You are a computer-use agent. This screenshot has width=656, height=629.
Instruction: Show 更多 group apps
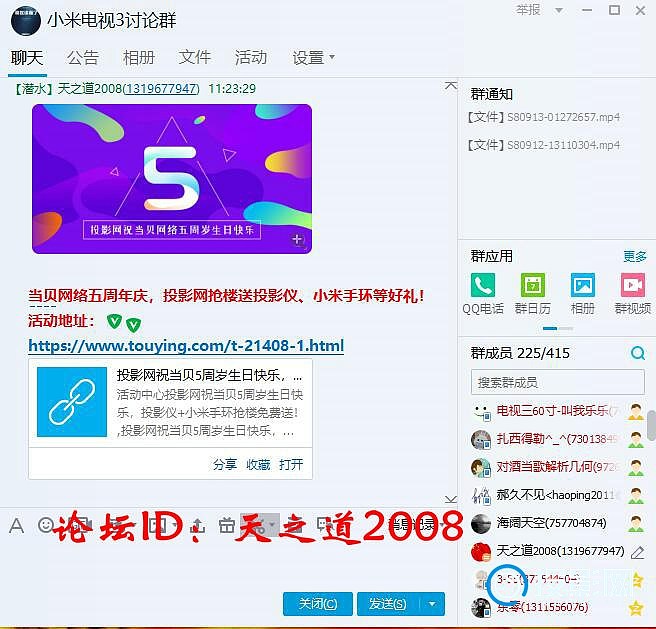click(x=635, y=256)
